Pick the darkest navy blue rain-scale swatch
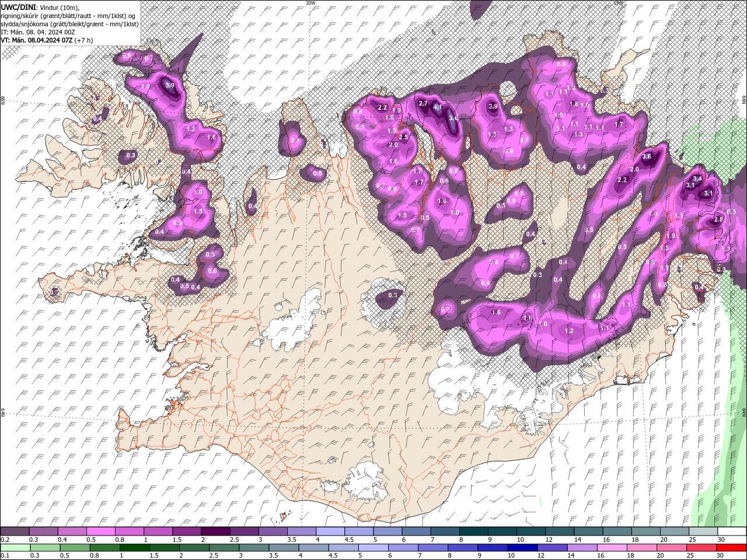The image size is (747, 560). coord(521,548)
